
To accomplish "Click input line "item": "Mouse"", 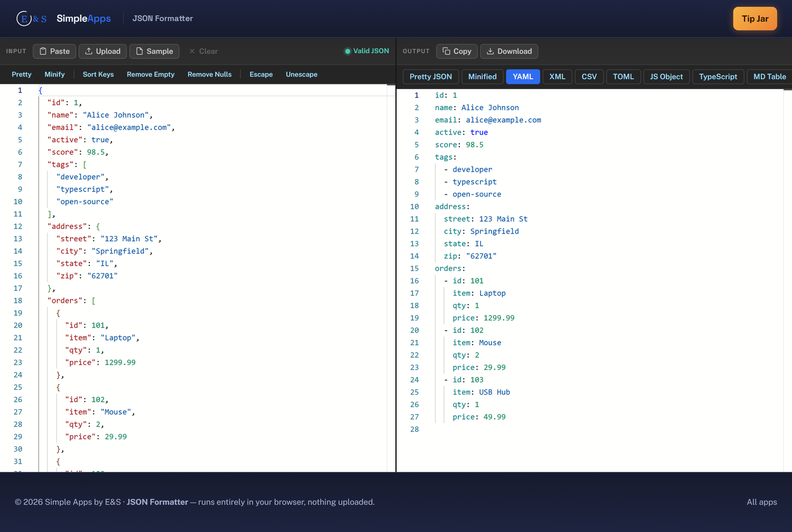I will coord(100,412).
